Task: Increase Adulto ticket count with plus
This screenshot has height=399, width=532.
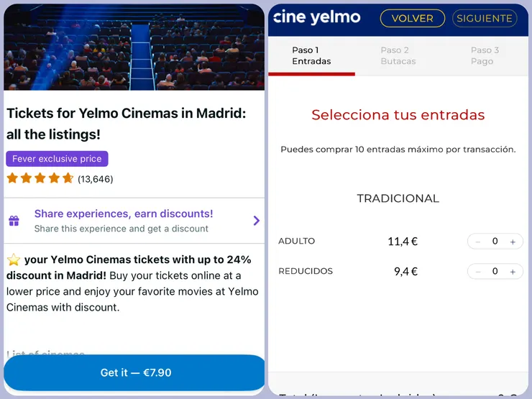Action: [x=513, y=242]
